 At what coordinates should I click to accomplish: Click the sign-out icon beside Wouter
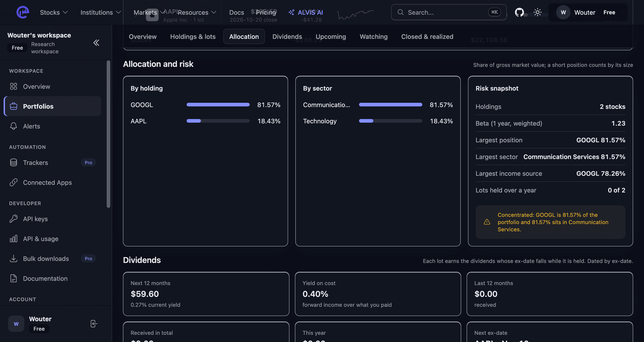click(x=94, y=324)
